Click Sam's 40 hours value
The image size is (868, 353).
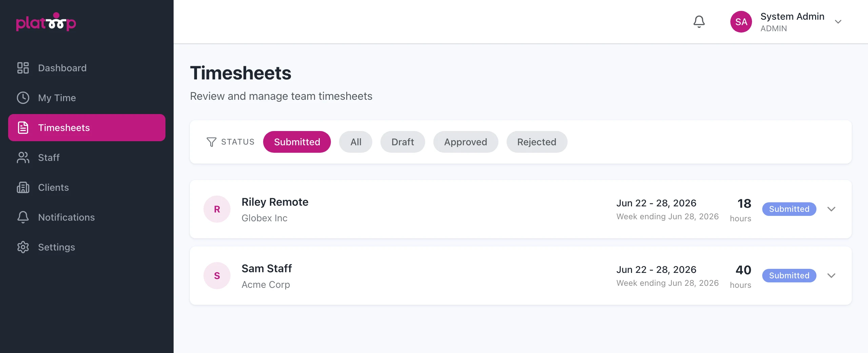tap(744, 270)
